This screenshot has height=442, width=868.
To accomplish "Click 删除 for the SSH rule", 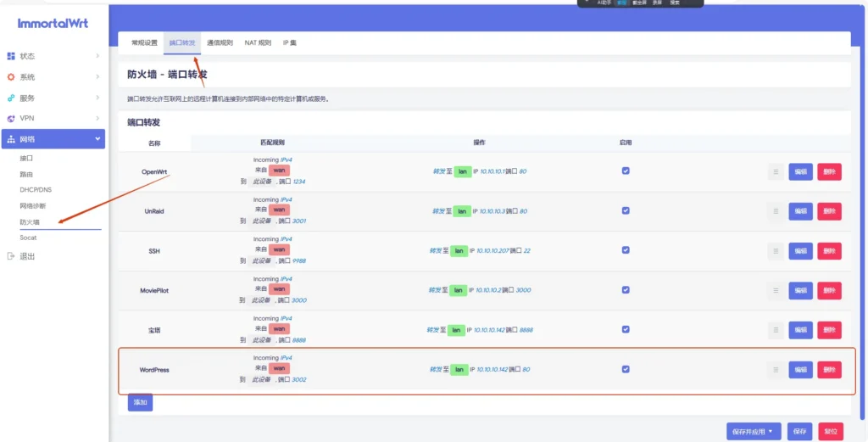I will coord(829,251).
